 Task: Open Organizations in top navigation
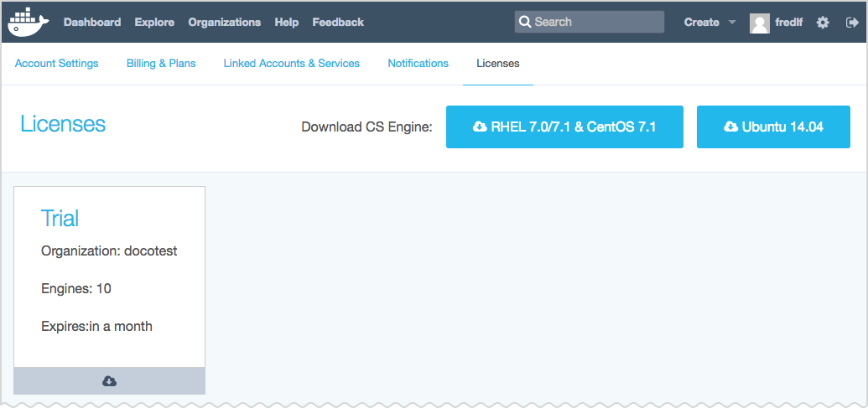pyautogui.click(x=224, y=23)
